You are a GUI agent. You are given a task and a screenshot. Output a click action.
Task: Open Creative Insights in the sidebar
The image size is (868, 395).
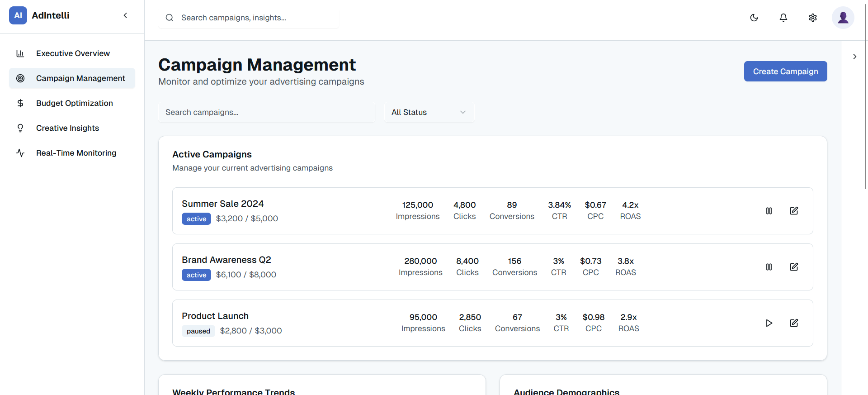click(72, 128)
